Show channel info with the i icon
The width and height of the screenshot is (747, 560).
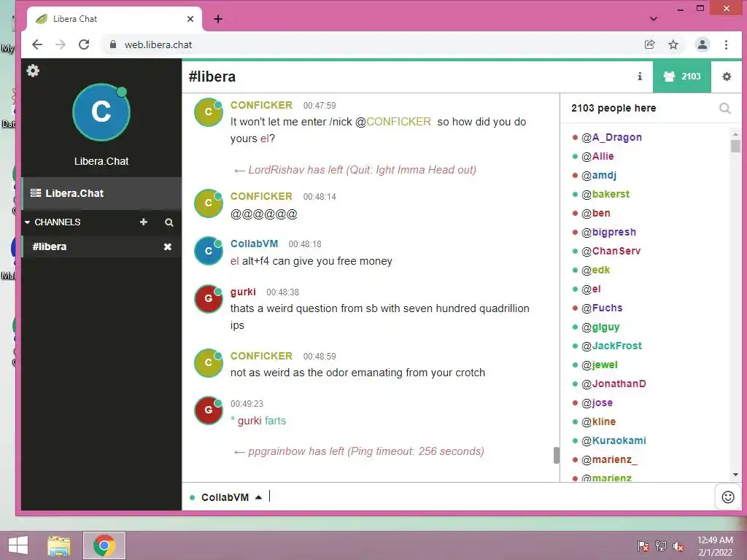(640, 76)
